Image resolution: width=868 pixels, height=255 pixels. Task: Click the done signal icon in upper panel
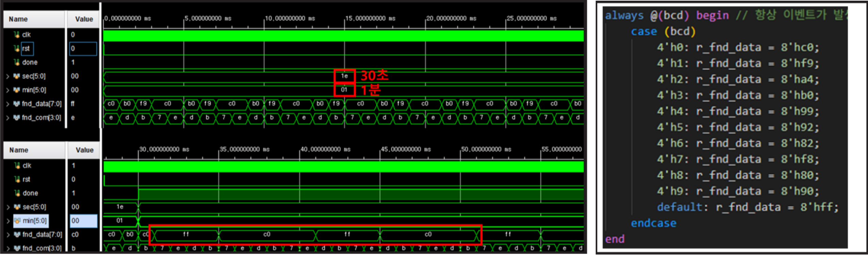[x=17, y=62]
